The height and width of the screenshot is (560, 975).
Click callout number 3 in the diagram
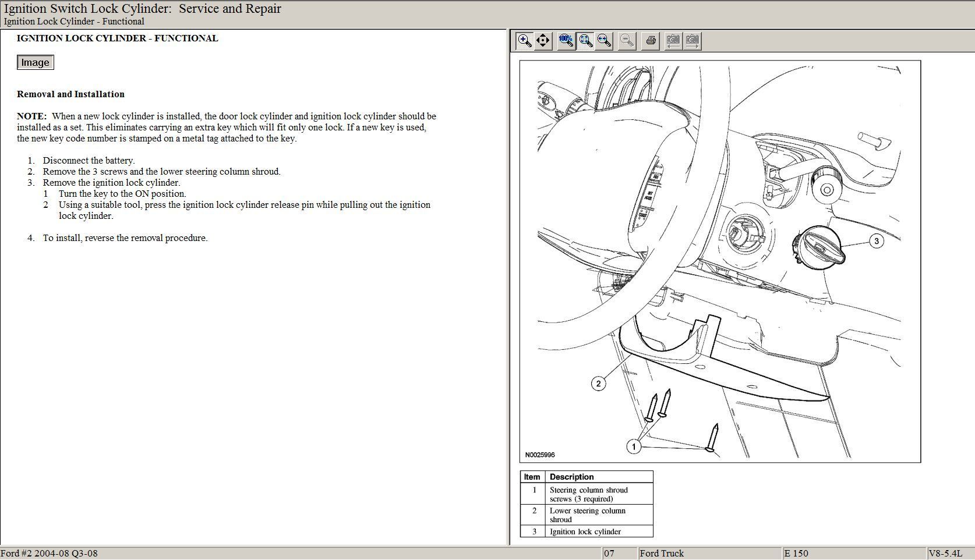click(877, 241)
